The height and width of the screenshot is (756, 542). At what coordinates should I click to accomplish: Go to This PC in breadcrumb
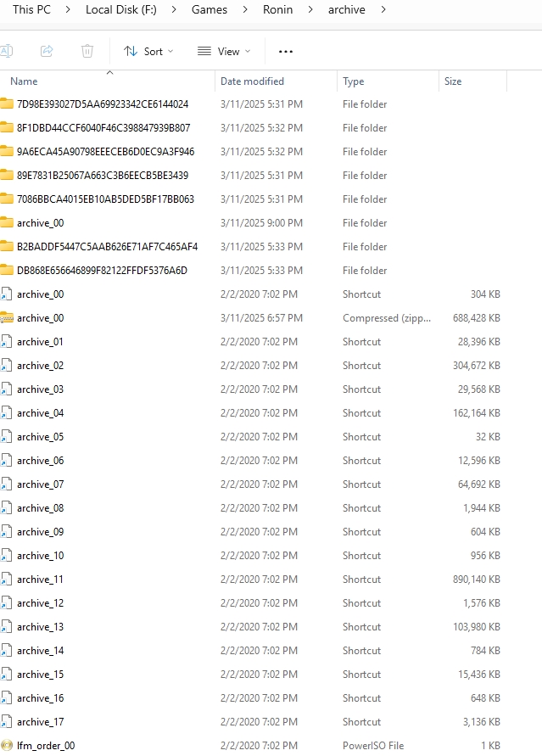tap(31, 9)
